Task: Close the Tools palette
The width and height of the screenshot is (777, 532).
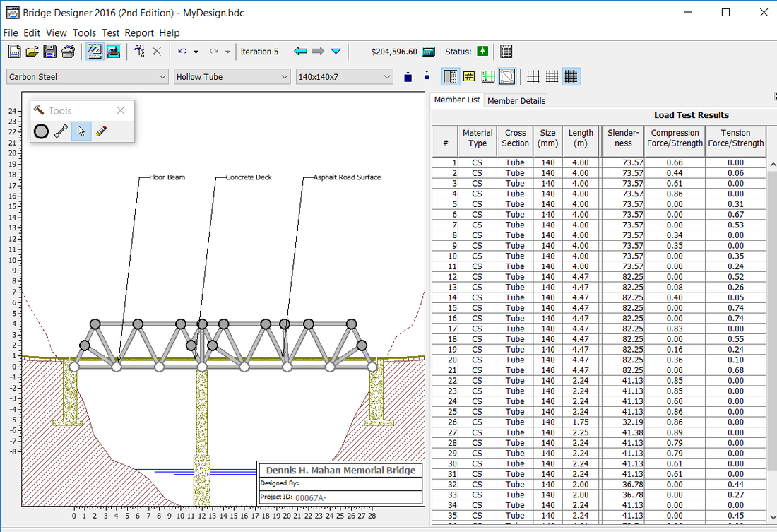Action: pos(120,110)
